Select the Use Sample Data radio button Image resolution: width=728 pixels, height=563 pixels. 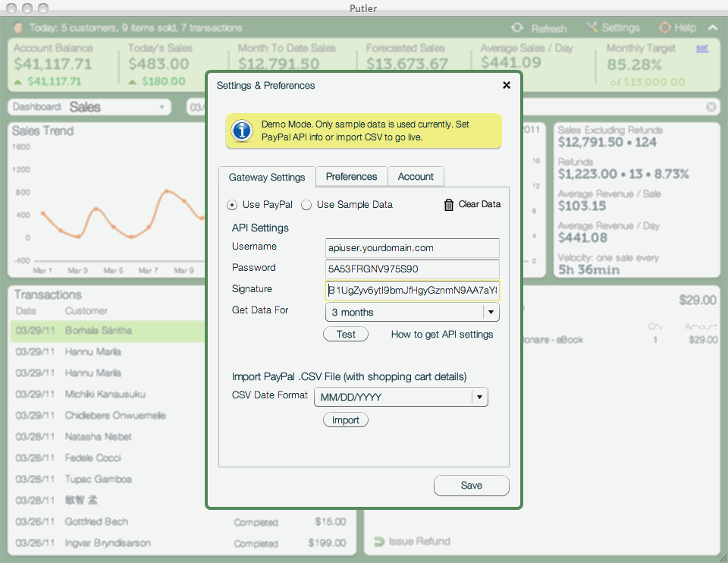[x=306, y=205]
